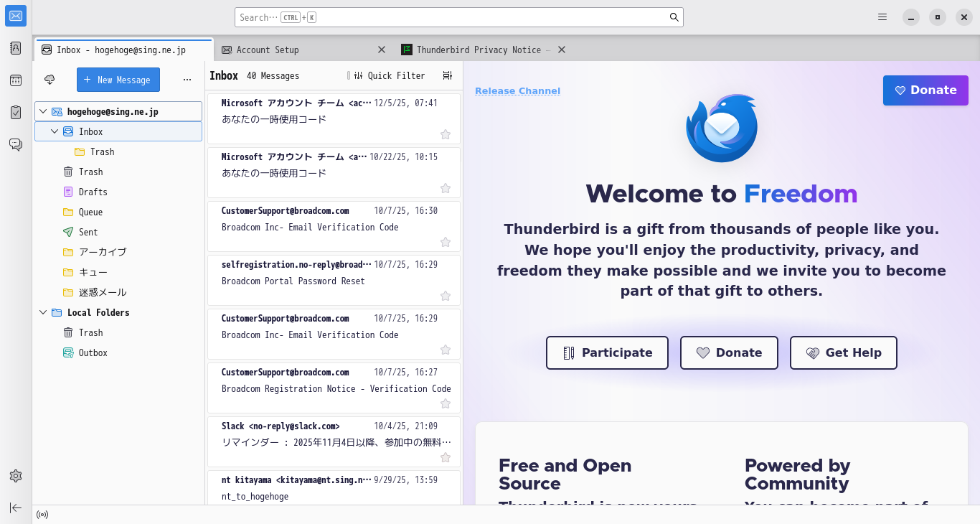This screenshot has width=980, height=524.
Task: Open Thunderbird Settings gear
Action: pos(16,476)
